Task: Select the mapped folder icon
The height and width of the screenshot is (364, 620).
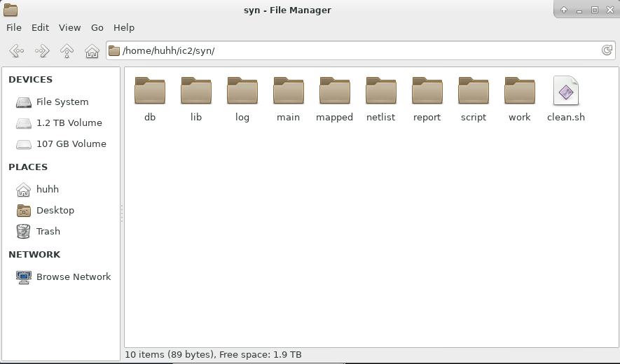Action: click(334, 92)
